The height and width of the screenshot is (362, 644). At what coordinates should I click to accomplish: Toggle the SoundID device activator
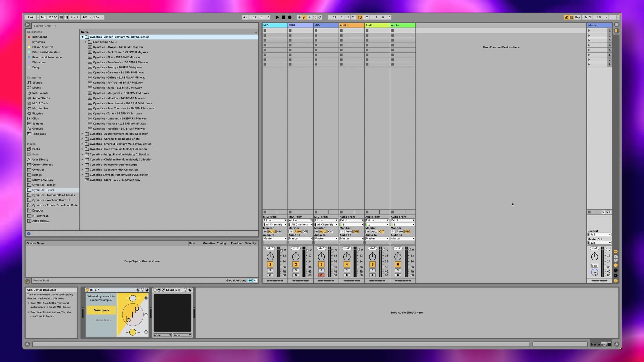[155, 290]
